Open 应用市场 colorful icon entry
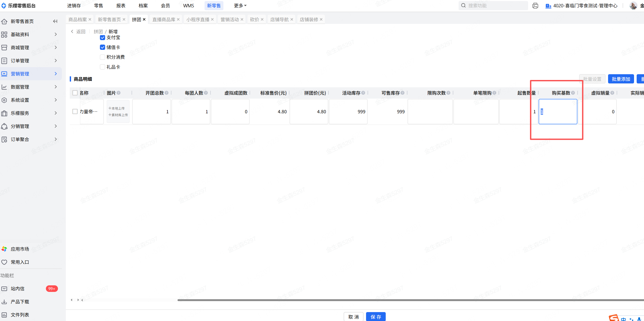This screenshot has width=644, height=321. tap(4, 249)
